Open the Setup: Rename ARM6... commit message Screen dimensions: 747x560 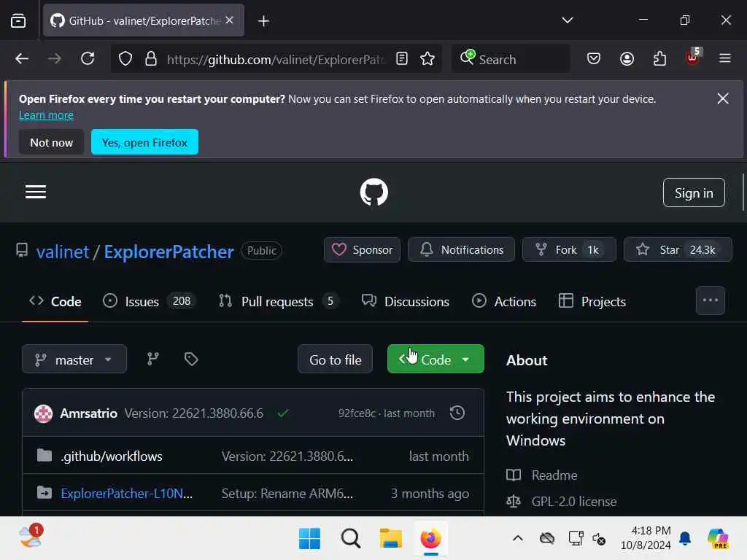tap(287, 494)
